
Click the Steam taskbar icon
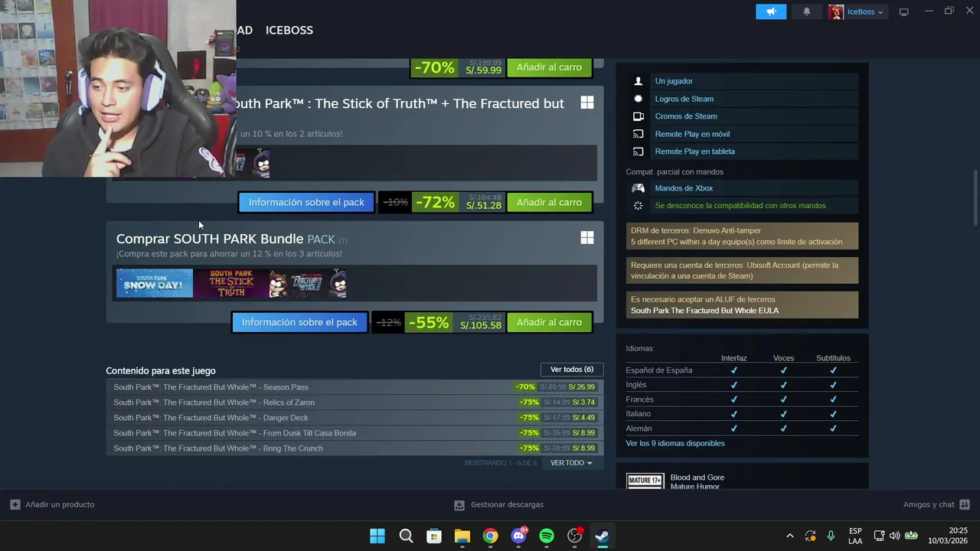point(603,536)
